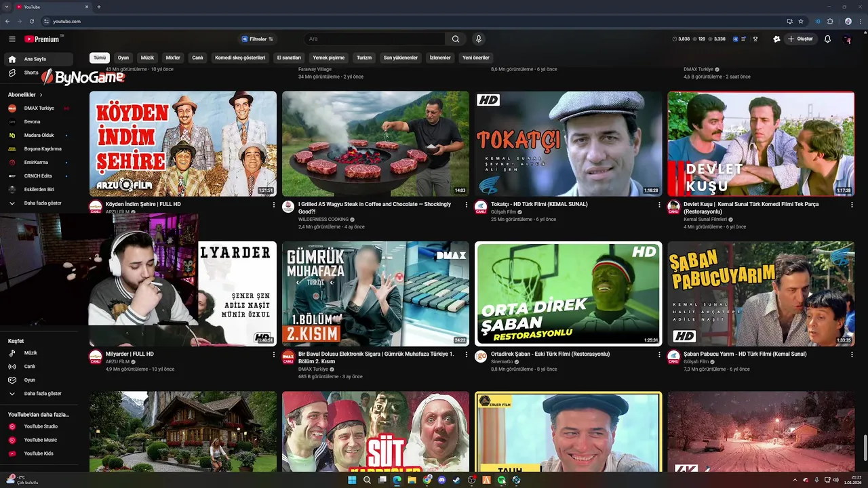Open Discord from the taskbar
The image size is (868, 488).
click(441, 480)
